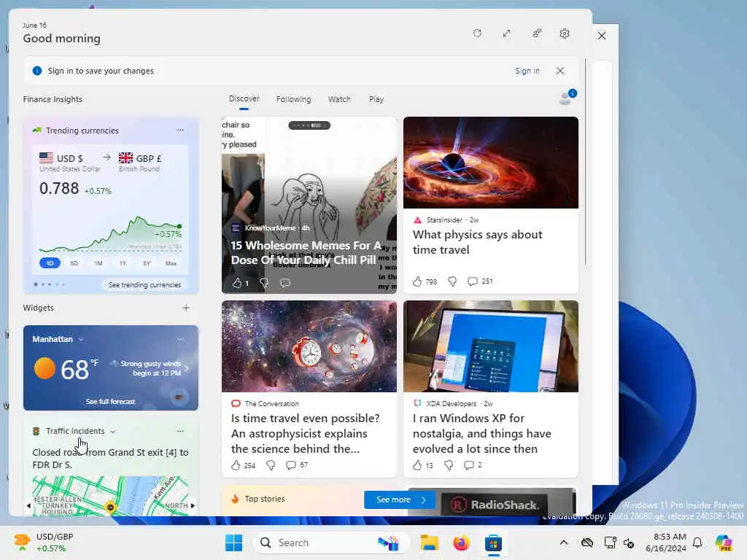Open the Windows XP laptop article image
Image resolution: width=747 pixels, height=560 pixels.
click(x=491, y=346)
